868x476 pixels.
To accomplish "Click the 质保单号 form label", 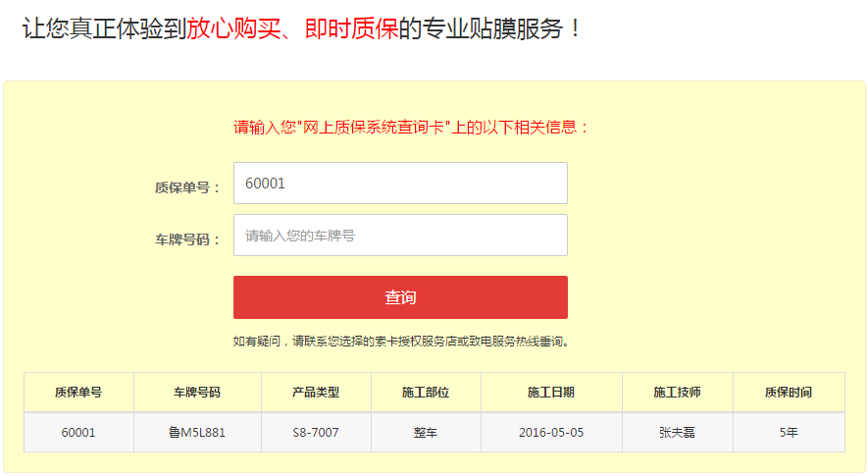I will tap(187, 187).
